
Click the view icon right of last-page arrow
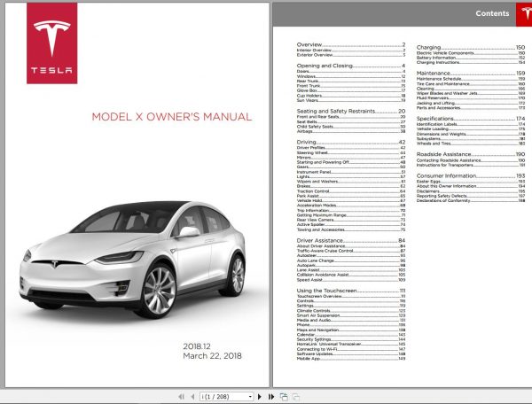tap(284, 397)
